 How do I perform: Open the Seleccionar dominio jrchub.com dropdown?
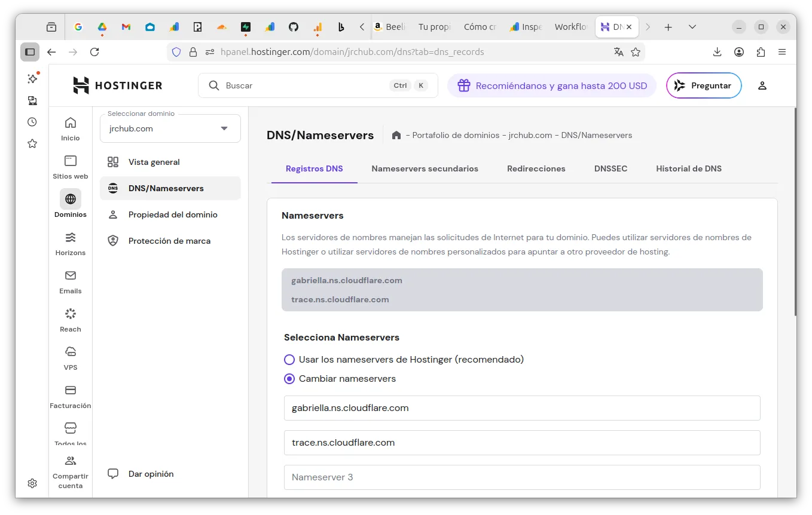pyautogui.click(x=170, y=128)
